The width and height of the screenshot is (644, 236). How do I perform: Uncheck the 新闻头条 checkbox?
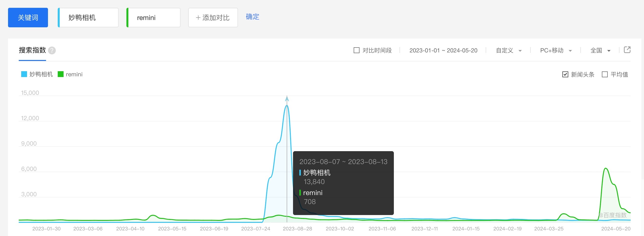pyautogui.click(x=565, y=74)
